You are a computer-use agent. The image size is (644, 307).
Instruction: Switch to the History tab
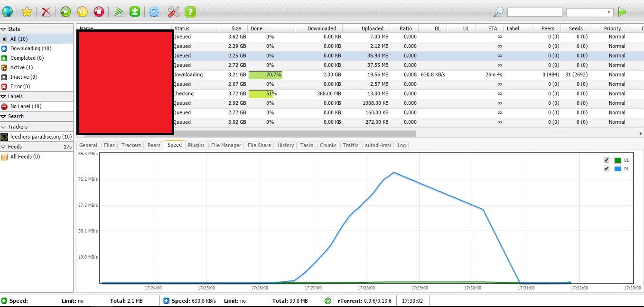pyautogui.click(x=286, y=145)
